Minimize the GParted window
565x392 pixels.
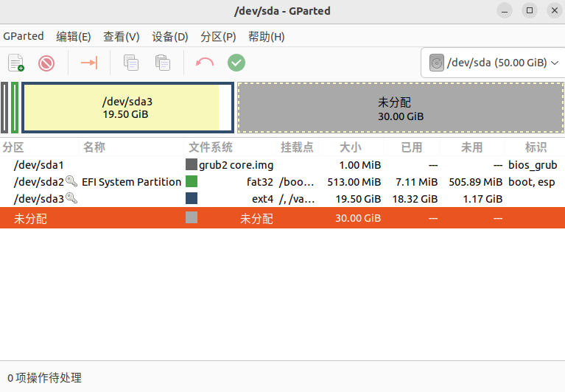coord(505,10)
